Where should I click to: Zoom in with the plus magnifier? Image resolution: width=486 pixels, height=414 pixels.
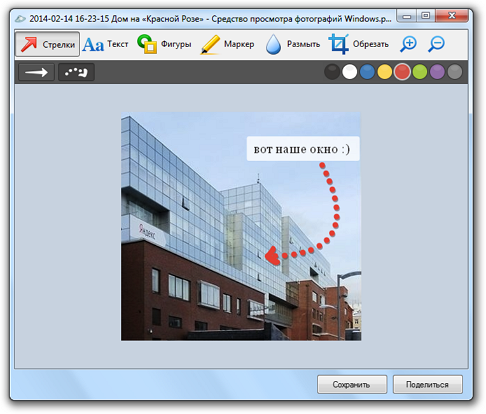408,44
